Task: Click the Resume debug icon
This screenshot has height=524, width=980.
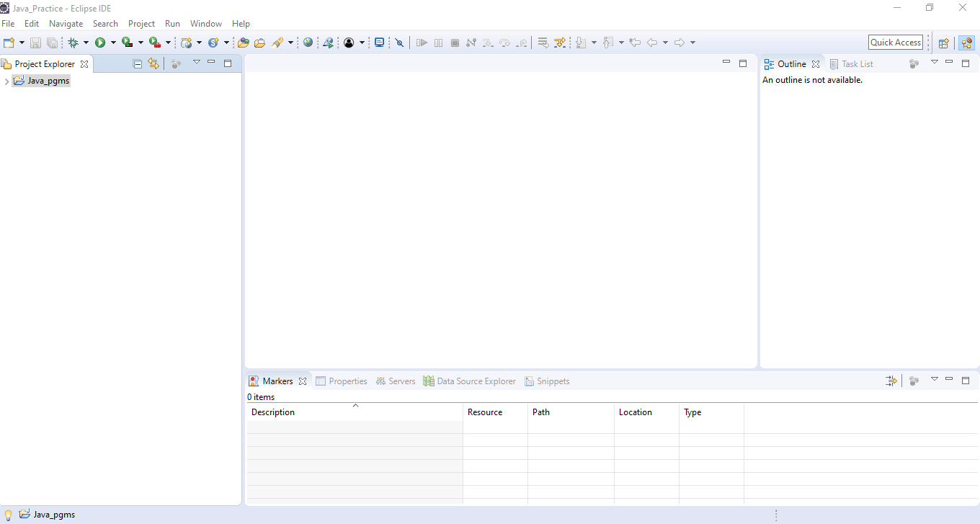Action: point(422,43)
